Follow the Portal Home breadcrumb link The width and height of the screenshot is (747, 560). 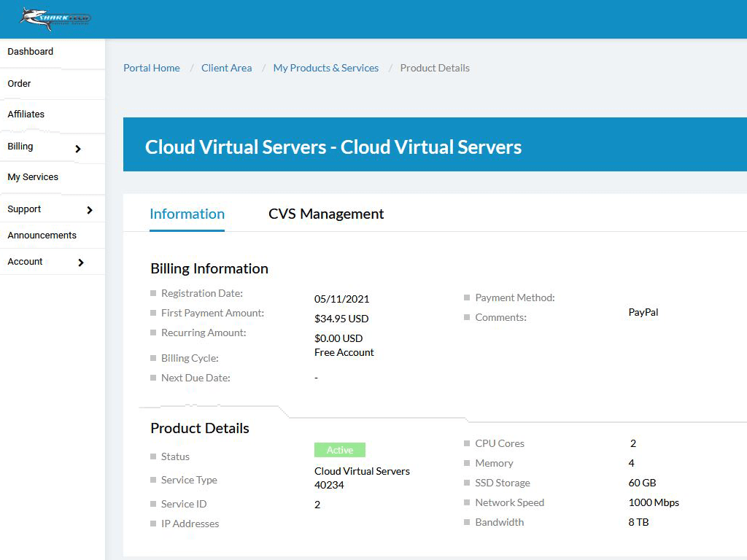click(x=152, y=68)
